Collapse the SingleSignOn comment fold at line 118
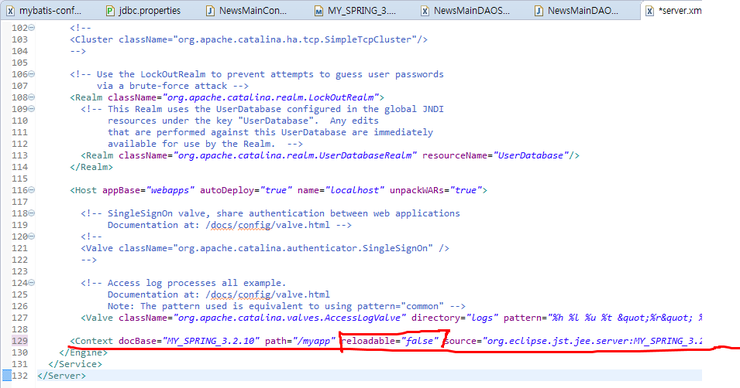This screenshot has width=740, height=388. pos(32,213)
